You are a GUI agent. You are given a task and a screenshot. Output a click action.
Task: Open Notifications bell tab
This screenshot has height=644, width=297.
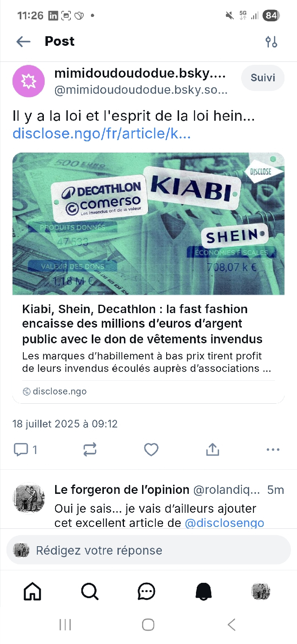point(204,591)
